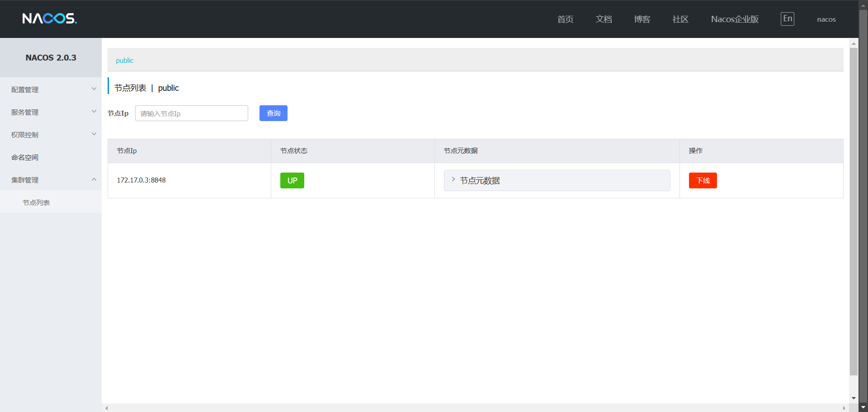Viewport: 868px width, 412px height.
Task: Select 节点列表 submenu item
Action: click(x=51, y=202)
